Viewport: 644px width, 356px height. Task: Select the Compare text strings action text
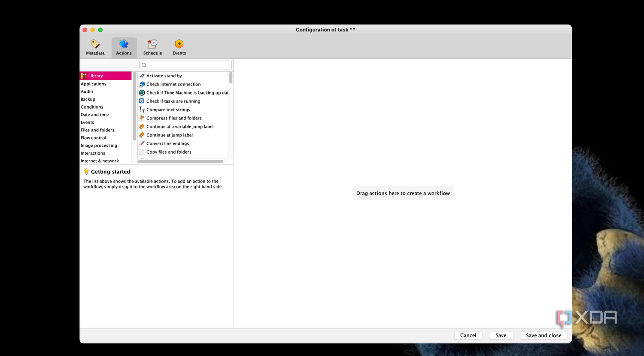[x=168, y=110]
